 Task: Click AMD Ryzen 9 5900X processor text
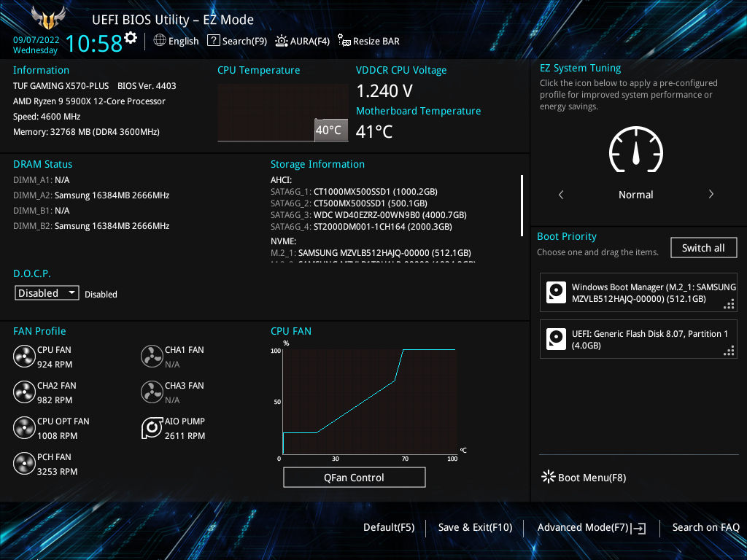point(89,101)
